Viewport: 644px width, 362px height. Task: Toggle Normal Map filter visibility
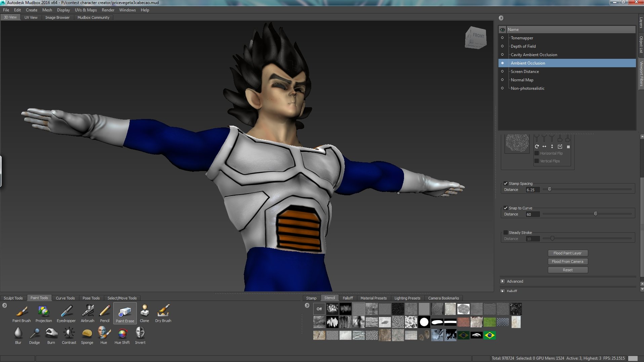[502, 80]
